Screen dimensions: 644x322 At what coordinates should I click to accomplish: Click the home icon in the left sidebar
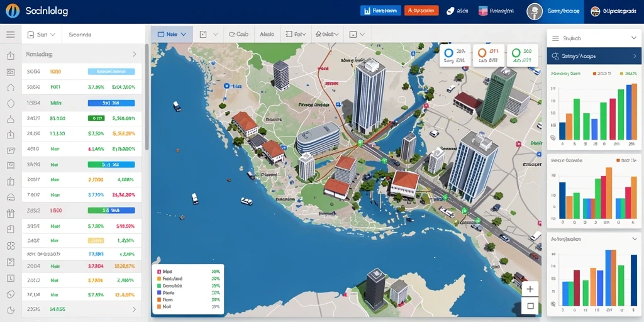tap(11, 87)
